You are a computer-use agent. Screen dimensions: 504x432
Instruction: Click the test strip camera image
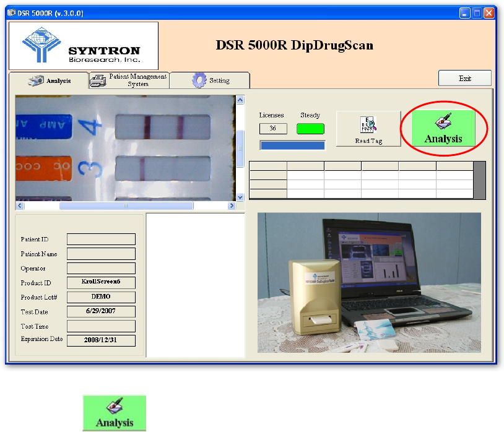[125, 148]
